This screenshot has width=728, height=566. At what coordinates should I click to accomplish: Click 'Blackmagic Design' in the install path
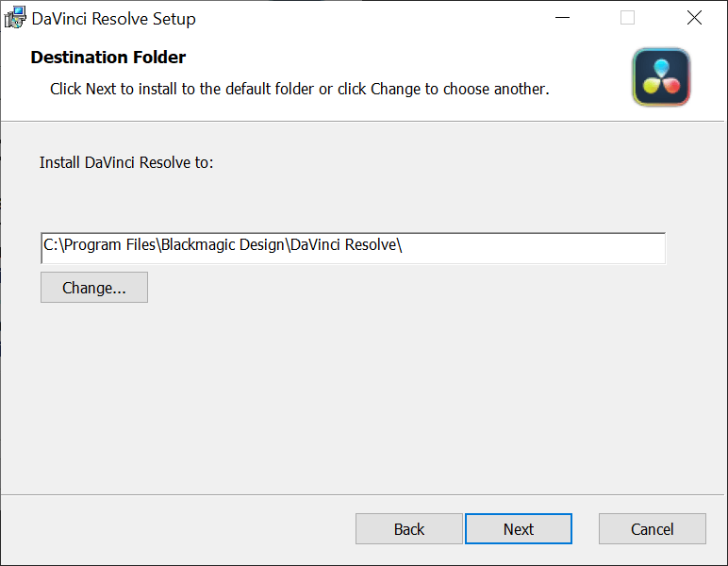(x=222, y=245)
